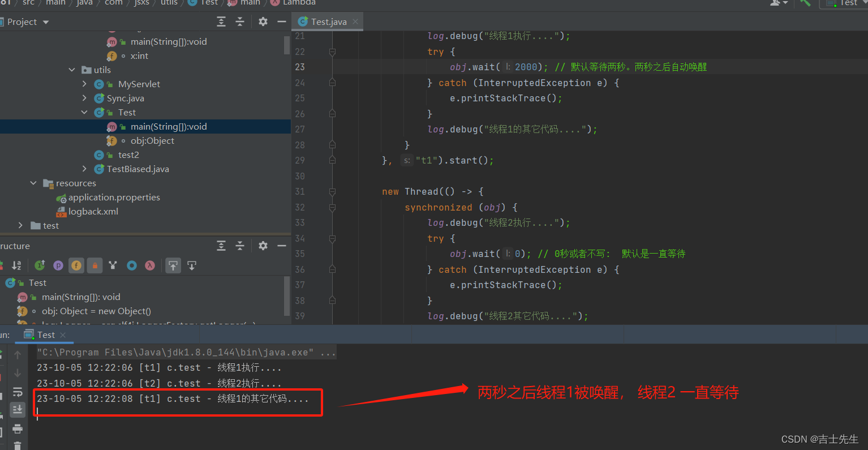Toggle Show Inherited members in Structure

(40, 265)
